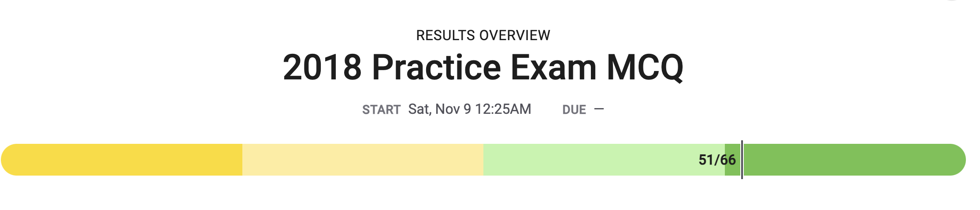Select the pale yellow score segment
Screen dimensions: 980x210
click(x=363, y=160)
